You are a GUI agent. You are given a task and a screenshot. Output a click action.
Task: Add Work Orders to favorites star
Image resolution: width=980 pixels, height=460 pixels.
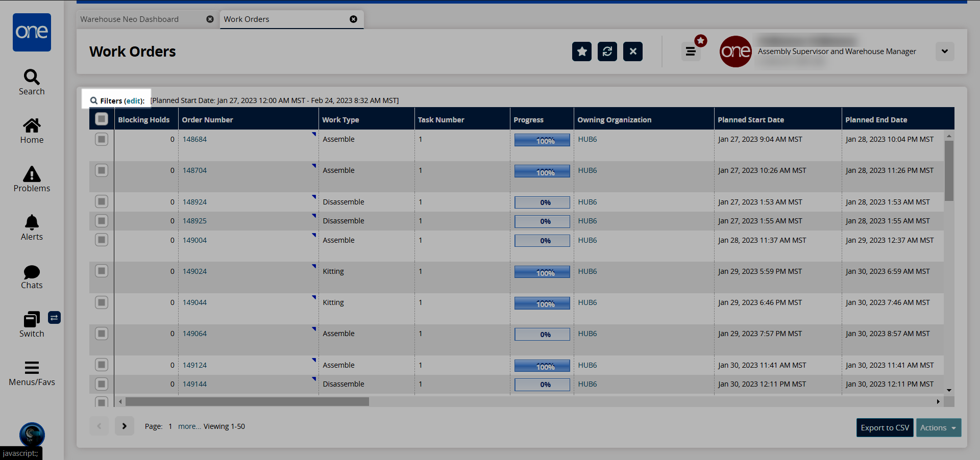[x=581, y=52]
